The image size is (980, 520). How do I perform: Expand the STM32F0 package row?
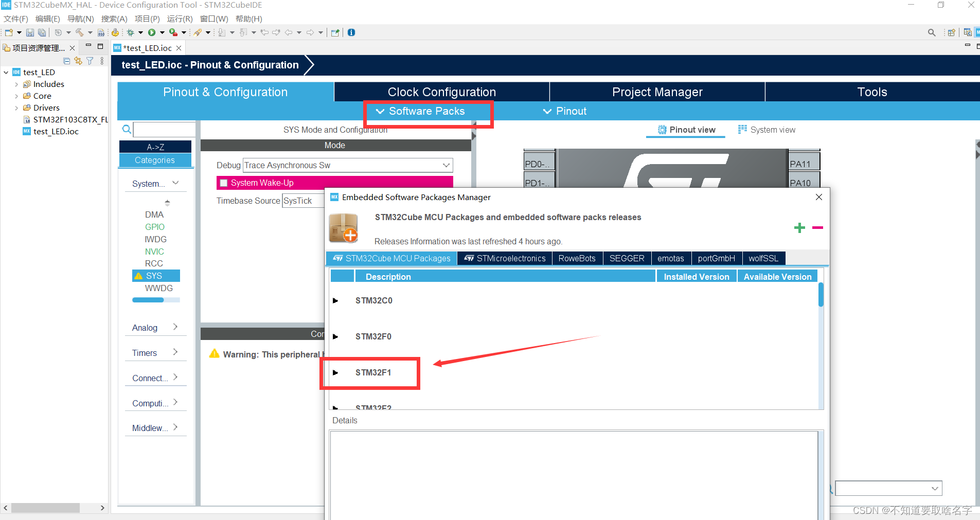335,336
